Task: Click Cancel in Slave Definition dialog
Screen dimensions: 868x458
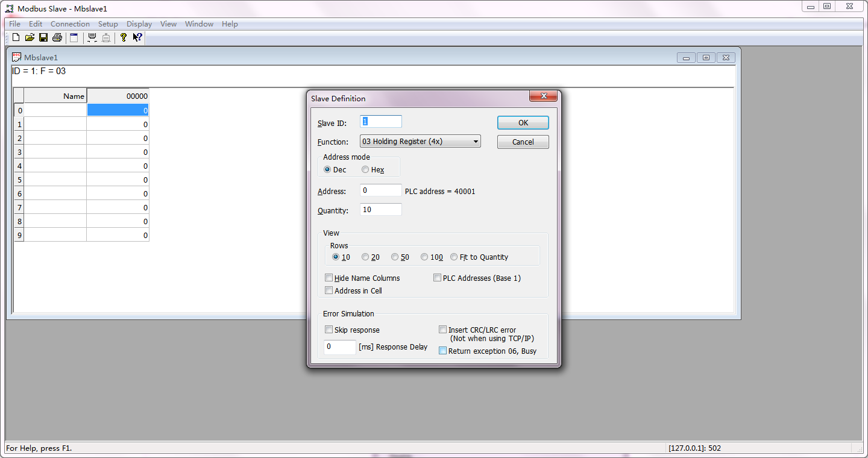Action: (523, 142)
